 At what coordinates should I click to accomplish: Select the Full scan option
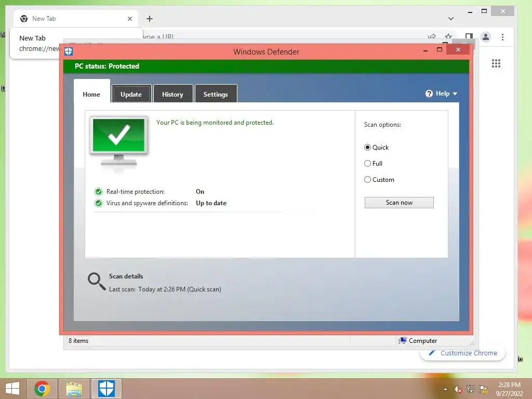click(373, 164)
